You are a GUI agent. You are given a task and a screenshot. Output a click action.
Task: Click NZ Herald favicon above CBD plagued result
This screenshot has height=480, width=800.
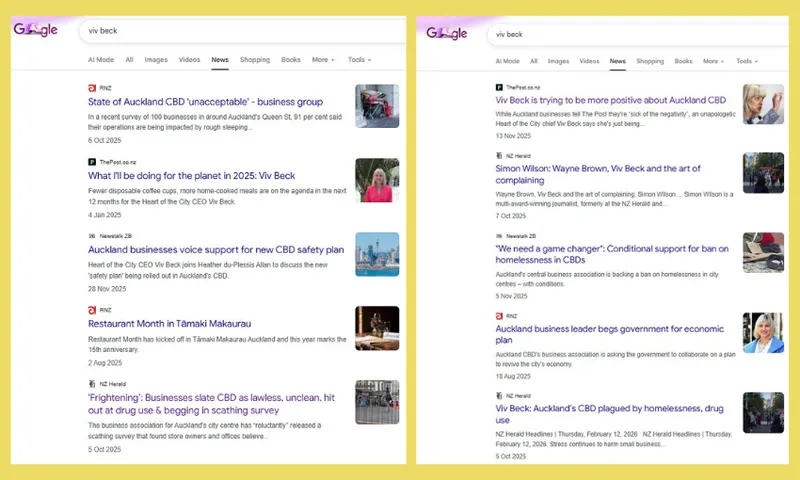click(x=499, y=396)
